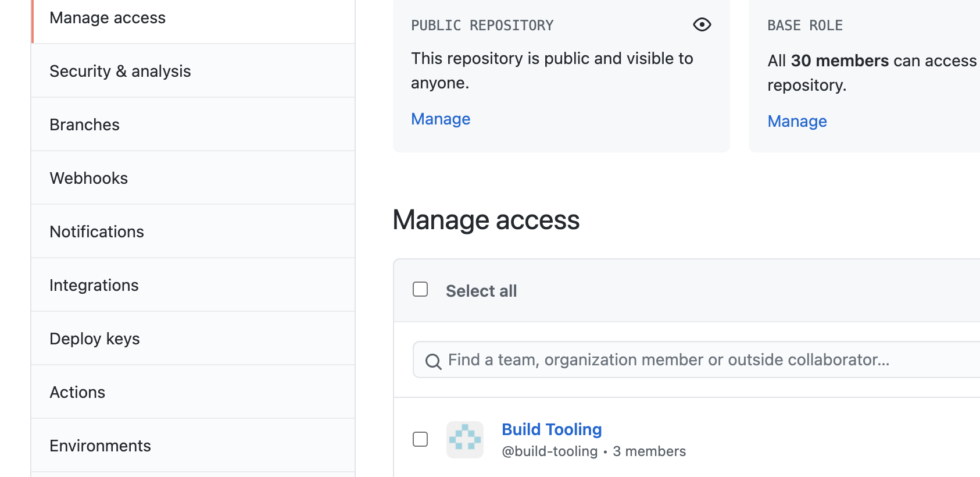This screenshot has height=477, width=980.
Task: Focus the find team or collaborator search field
Action: tap(668, 360)
